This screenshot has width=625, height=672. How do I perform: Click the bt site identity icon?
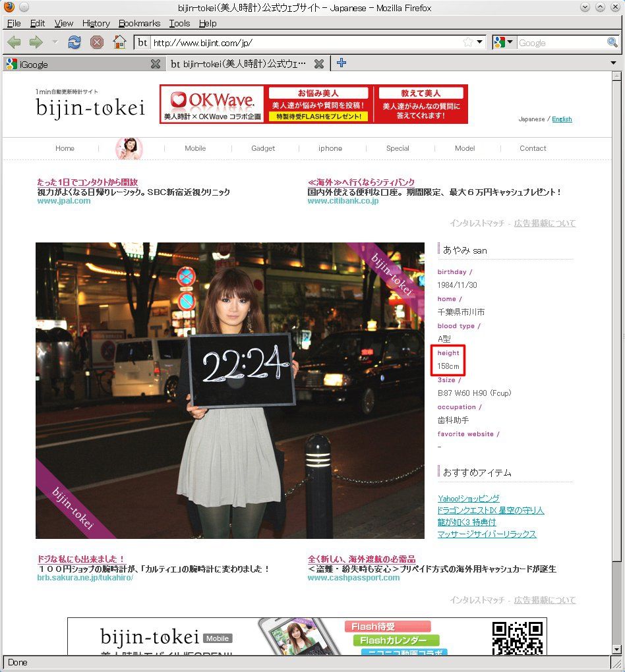(x=142, y=42)
